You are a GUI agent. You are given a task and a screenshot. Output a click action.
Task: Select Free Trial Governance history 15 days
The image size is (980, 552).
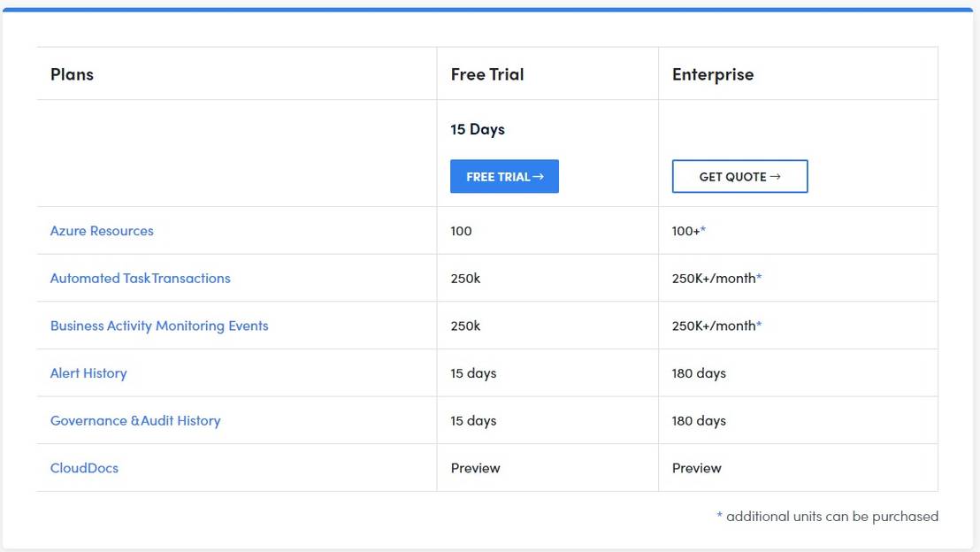(x=473, y=421)
